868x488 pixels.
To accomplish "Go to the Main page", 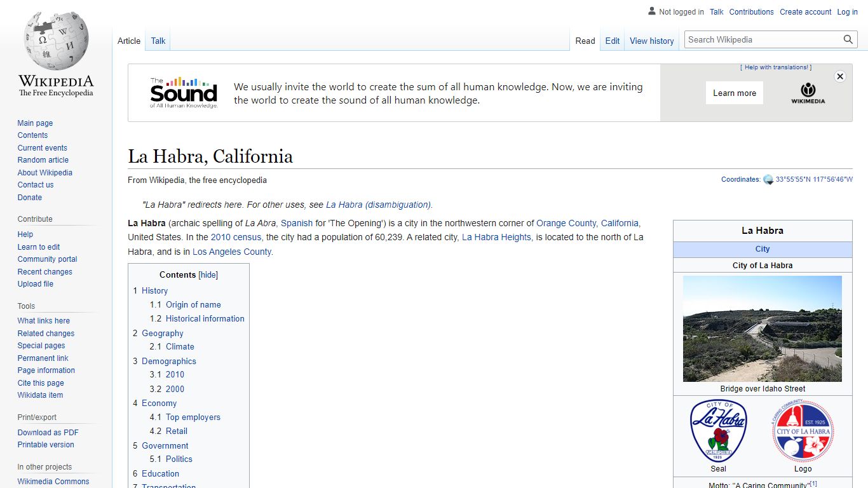I will [35, 123].
